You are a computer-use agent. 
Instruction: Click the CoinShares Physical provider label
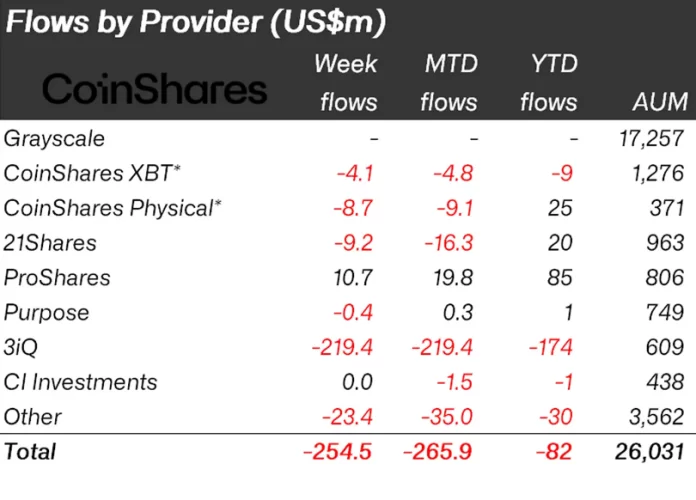tap(112, 208)
